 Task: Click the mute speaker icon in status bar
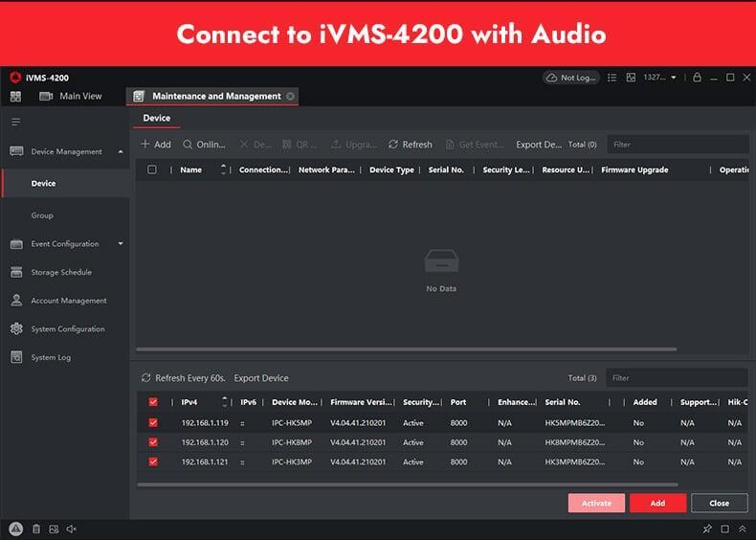(71, 529)
